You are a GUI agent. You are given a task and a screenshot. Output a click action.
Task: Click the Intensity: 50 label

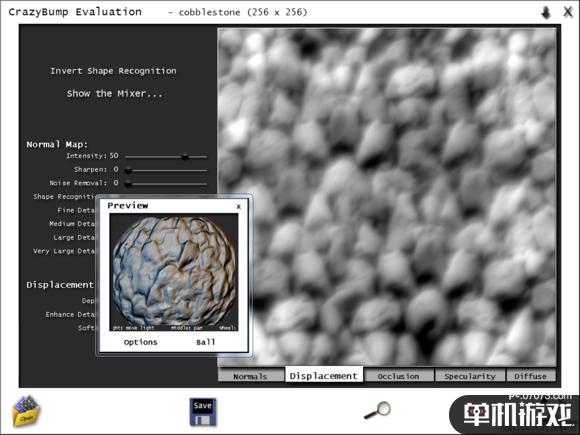pos(92,156)
